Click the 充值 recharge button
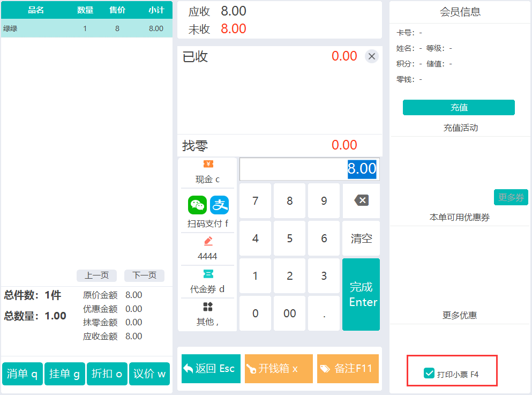 pos(459,107)
